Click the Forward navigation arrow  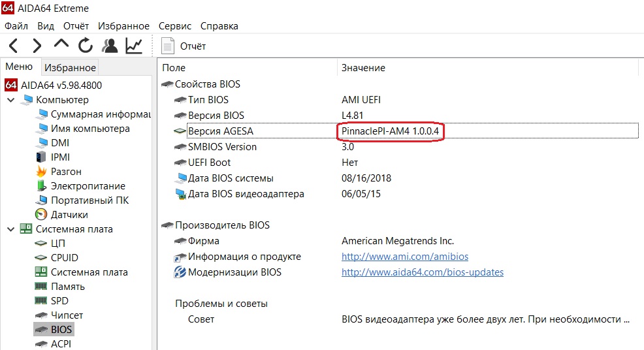tap(37, 45)
